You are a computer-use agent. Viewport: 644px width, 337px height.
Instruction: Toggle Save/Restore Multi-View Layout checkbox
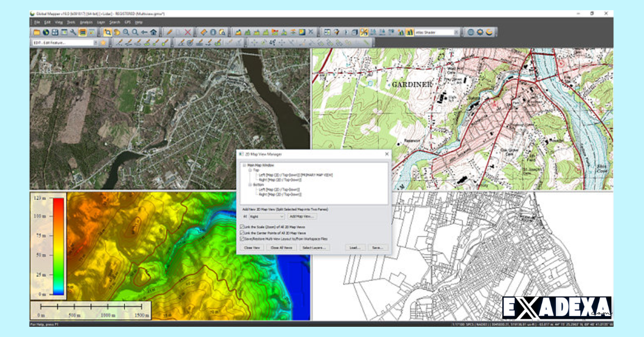tap(241, 239)
